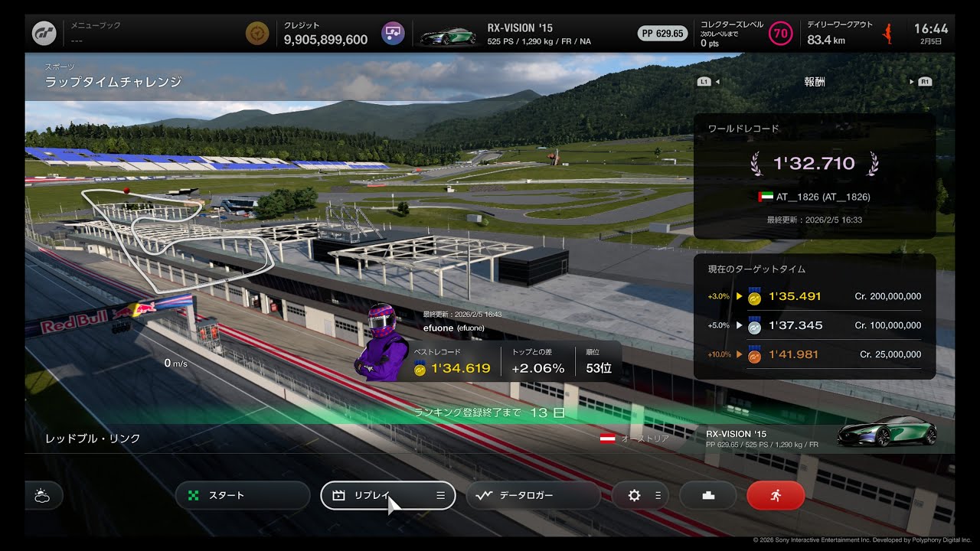The image size is (980, 551).
Task: Select the 報酬 tab heading
Action: click(x=815, y=82)
